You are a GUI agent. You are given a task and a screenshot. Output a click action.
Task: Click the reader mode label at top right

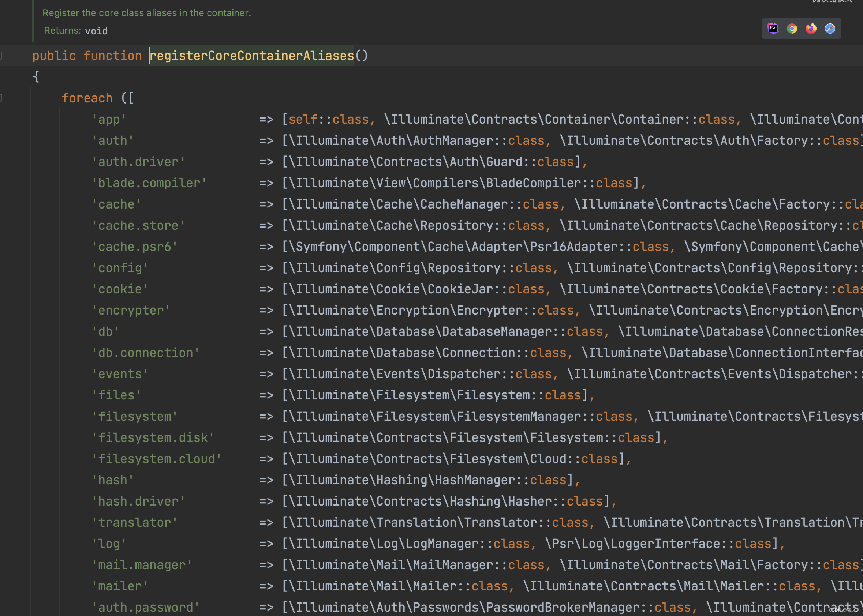pyautogui.click(x=832, y=1)
